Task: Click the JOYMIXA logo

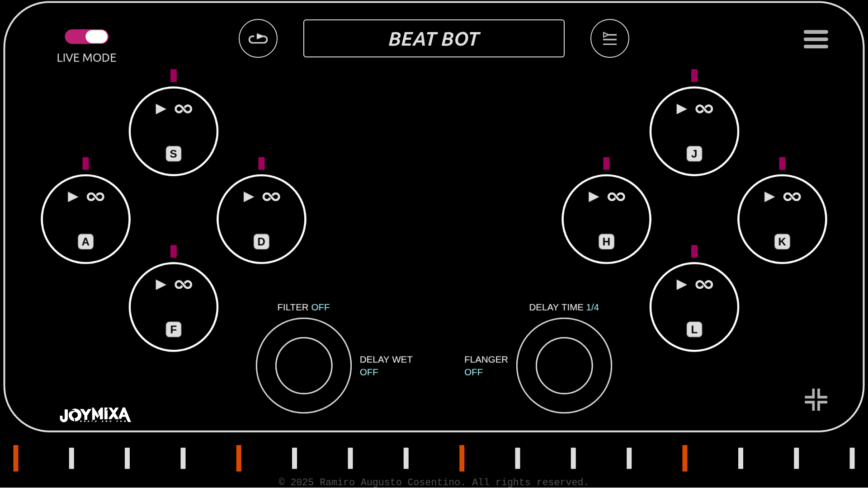Action: click(95, 415)
